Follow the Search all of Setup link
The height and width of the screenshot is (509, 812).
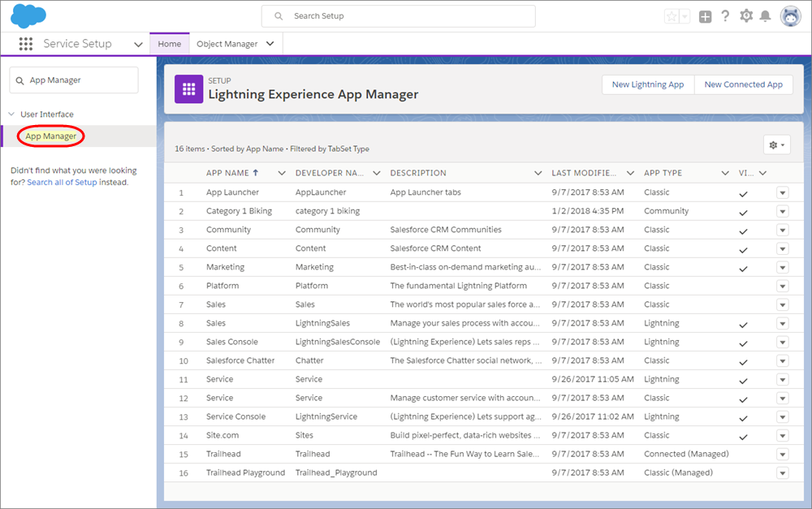coord(63,183)
